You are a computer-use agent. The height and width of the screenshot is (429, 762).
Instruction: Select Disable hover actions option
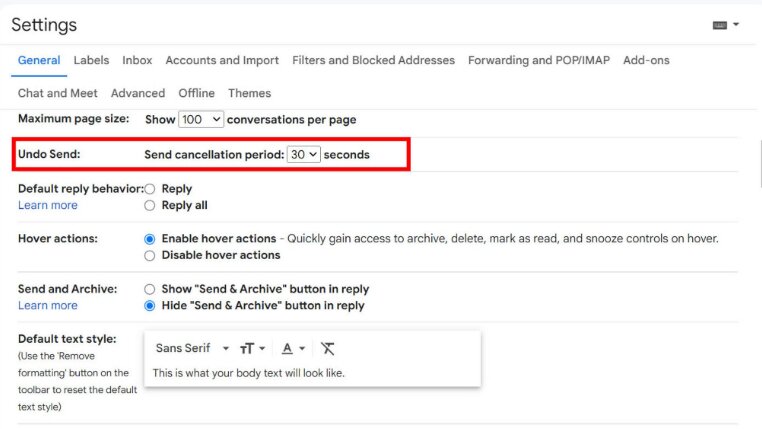click(150, 256)
